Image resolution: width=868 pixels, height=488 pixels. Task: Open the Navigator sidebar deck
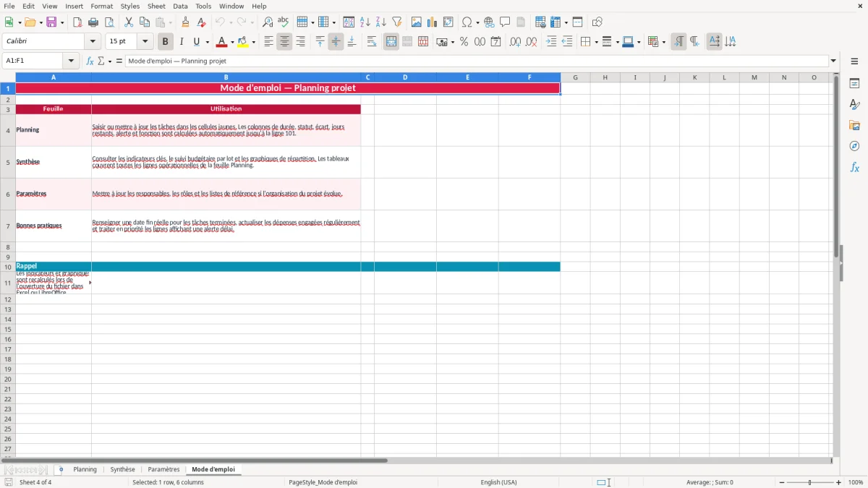click(854, 146)
